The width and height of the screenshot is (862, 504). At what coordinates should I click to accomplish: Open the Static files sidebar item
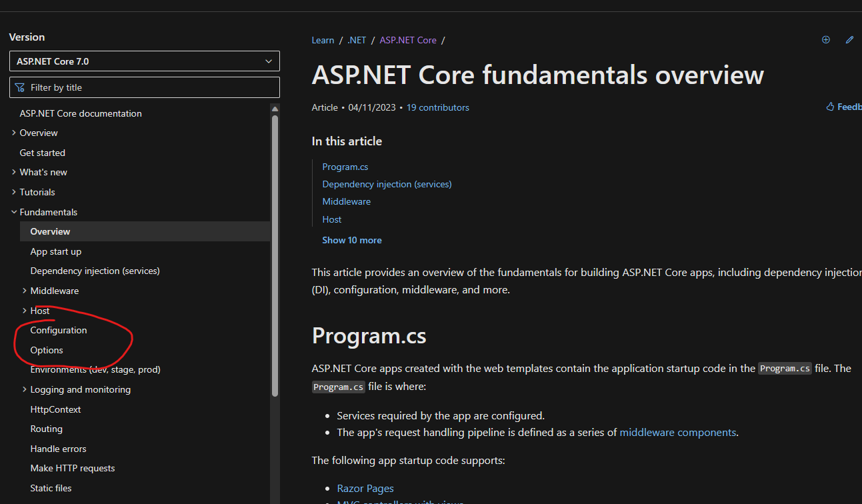pos(51,488)
